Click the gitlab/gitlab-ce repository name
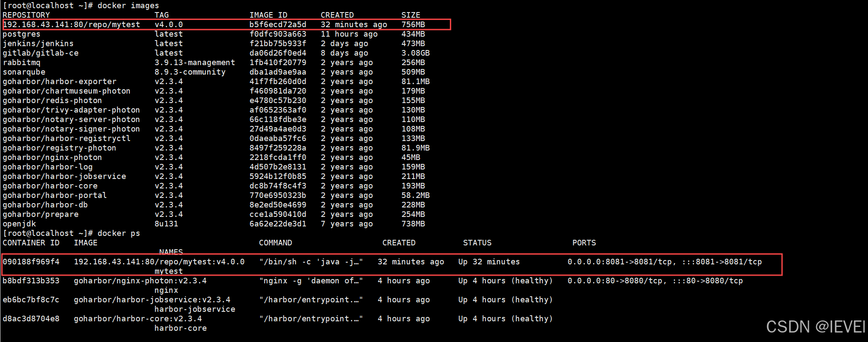This screenshot has height=342, width=868. (x=41, y=53)
